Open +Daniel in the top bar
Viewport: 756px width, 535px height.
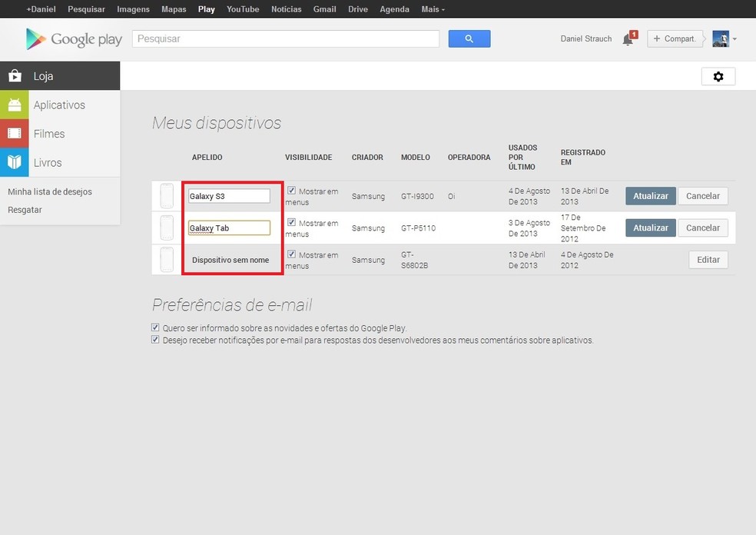pos(41,9)
